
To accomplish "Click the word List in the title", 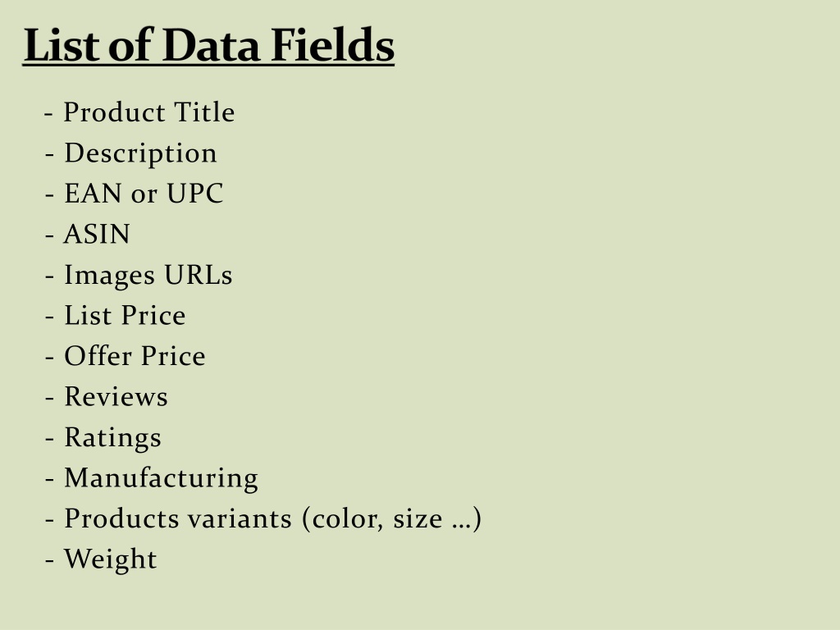I will pos(62,46).
